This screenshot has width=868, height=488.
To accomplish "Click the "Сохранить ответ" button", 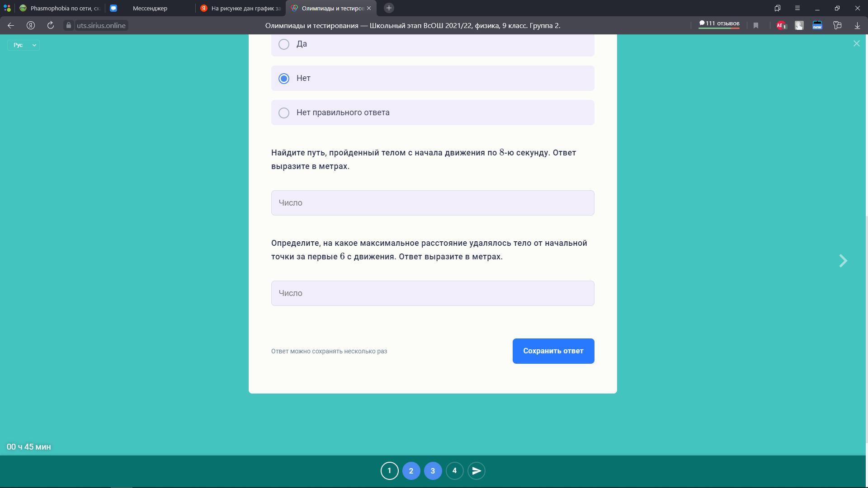I will pos(553,351).
